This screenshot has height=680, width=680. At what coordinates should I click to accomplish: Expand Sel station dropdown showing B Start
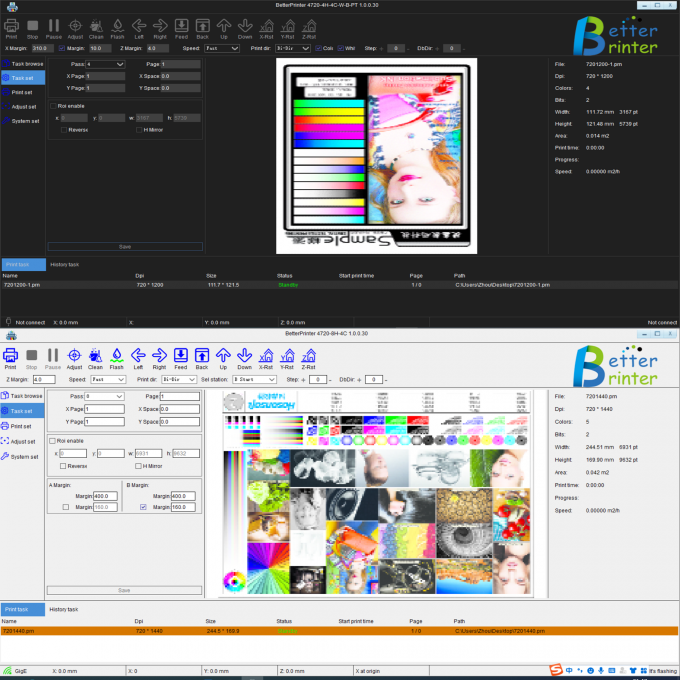(254, 380)
